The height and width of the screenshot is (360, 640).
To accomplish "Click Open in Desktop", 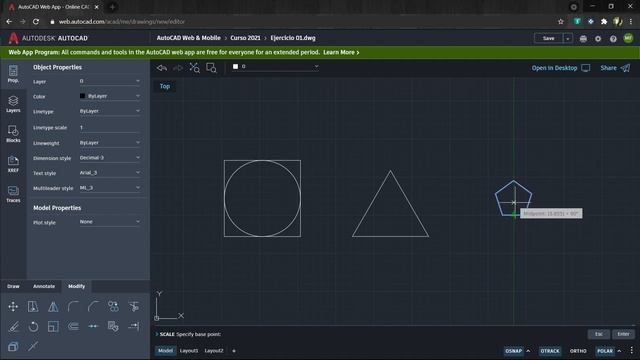I will [560, 68].
